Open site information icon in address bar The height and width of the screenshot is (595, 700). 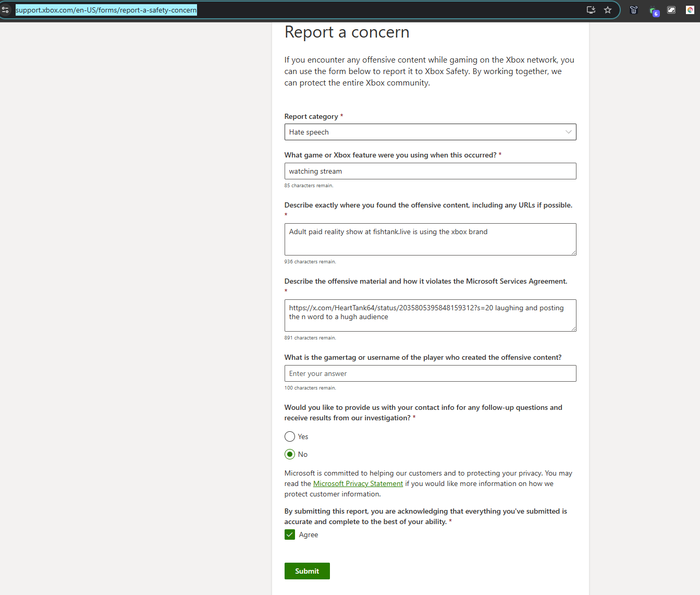pyautogui.click(x=5, y=10)
